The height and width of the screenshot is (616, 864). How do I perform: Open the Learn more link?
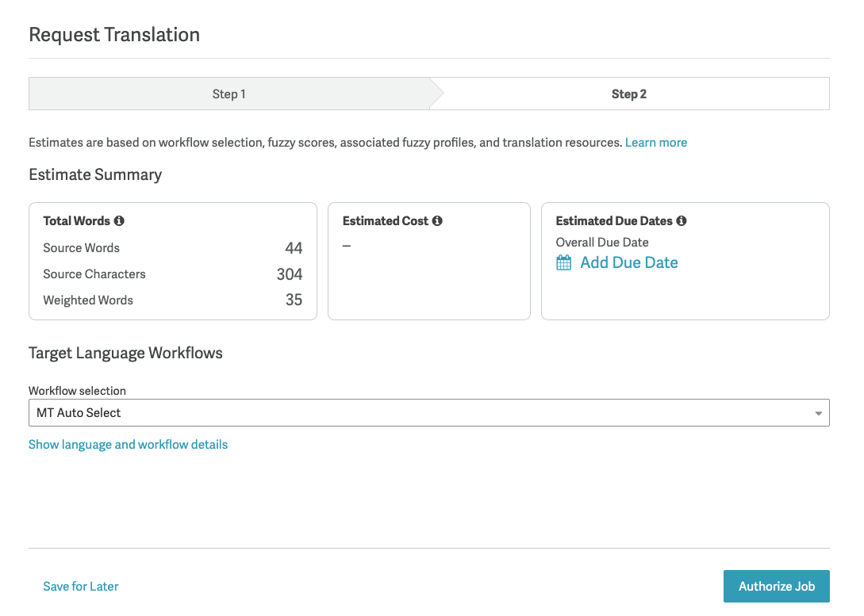tap(655, 143)
